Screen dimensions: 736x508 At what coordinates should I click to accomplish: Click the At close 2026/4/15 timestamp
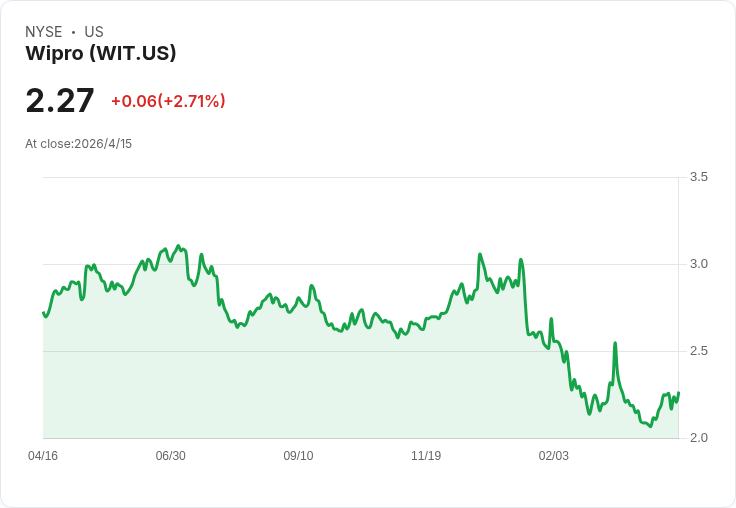click(78, 144)
